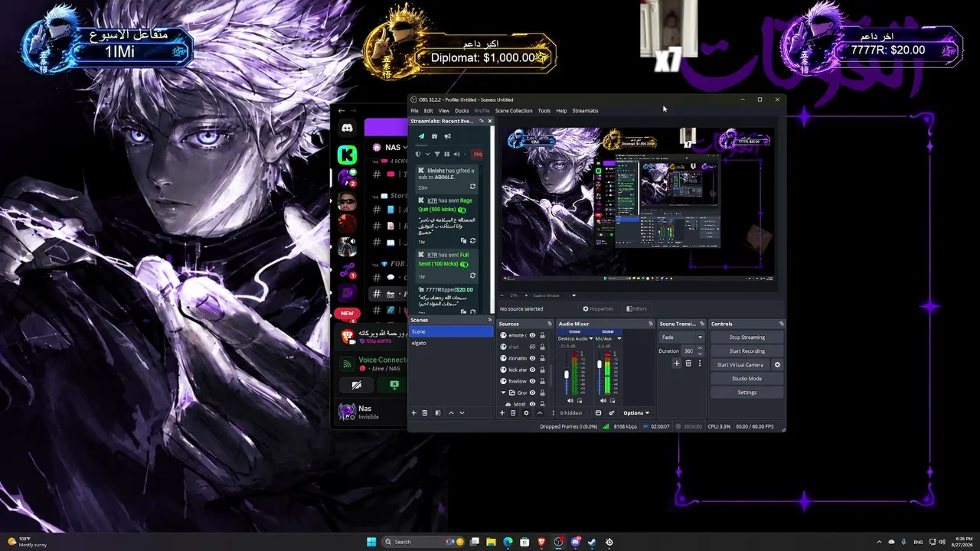Toggle visibility of emote source
The height and width of the screenshot is (551, 980).
[533, 335]
